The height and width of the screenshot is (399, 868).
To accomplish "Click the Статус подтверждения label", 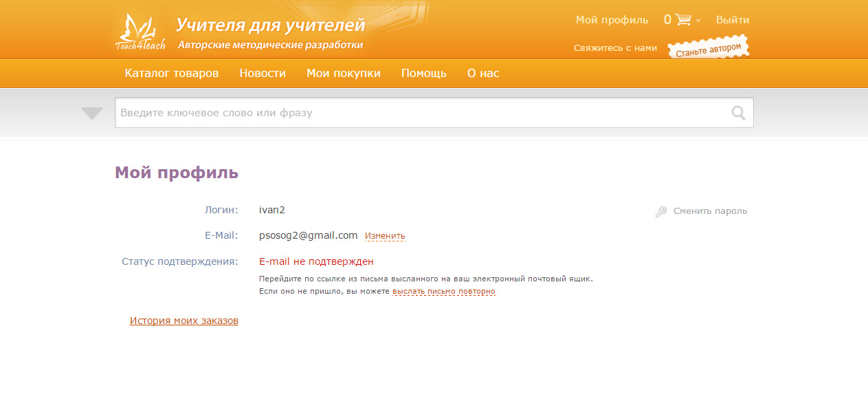I will [180, 261].
